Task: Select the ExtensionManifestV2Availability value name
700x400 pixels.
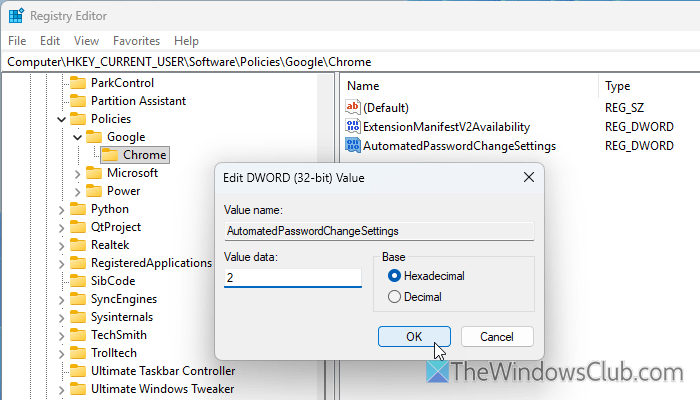Action: pyautogui.click(x=446, y=127)
